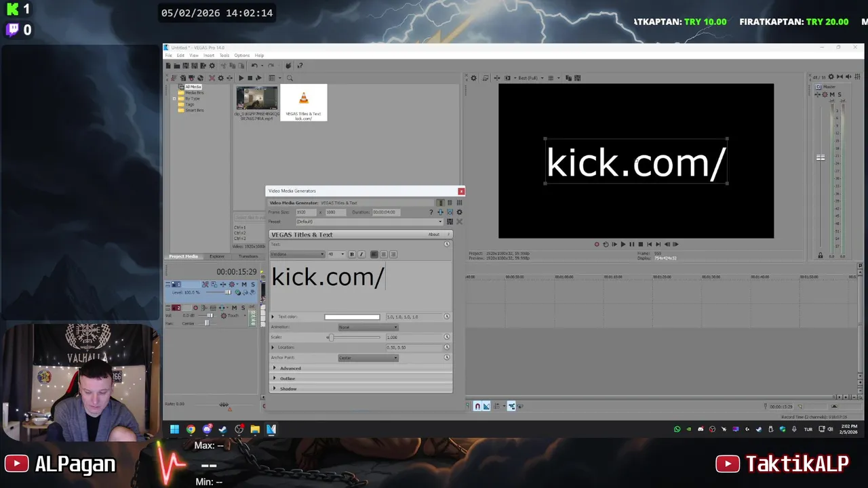Expand the Text color section

coord(273,317)
